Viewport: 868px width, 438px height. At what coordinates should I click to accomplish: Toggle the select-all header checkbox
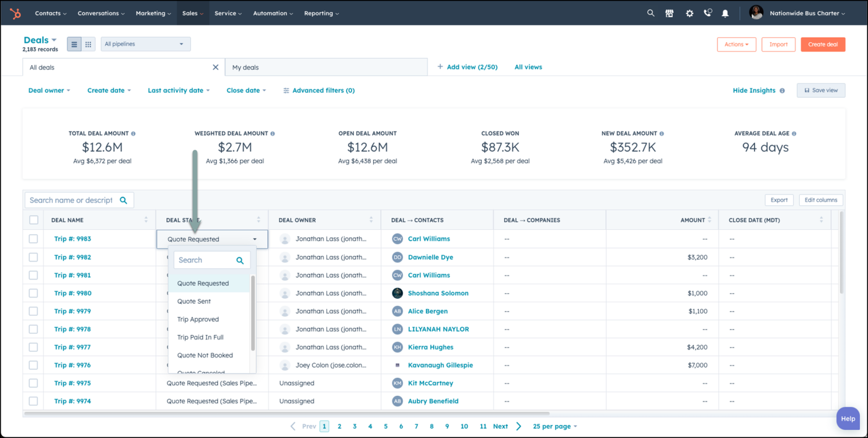click(33, 220)
